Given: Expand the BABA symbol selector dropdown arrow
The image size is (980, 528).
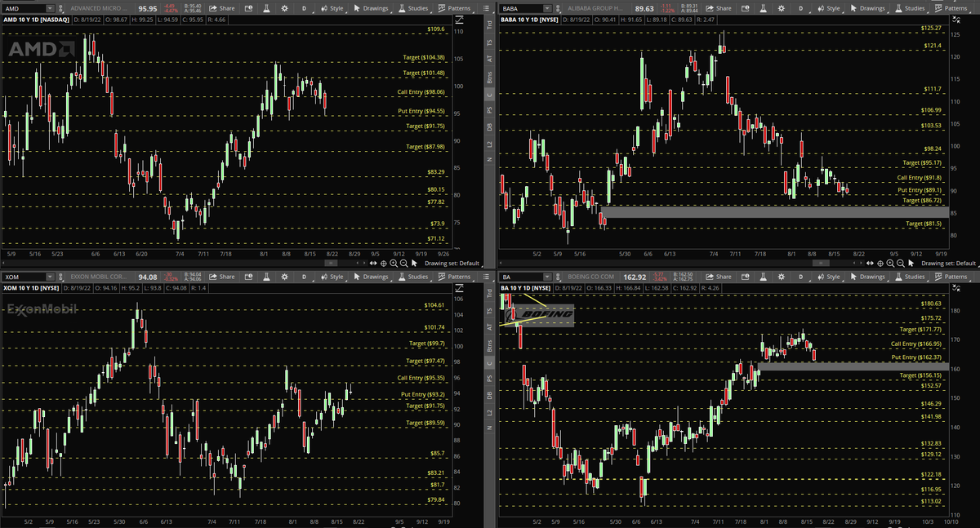Looking at the screenshot, I should coord(547,8).
